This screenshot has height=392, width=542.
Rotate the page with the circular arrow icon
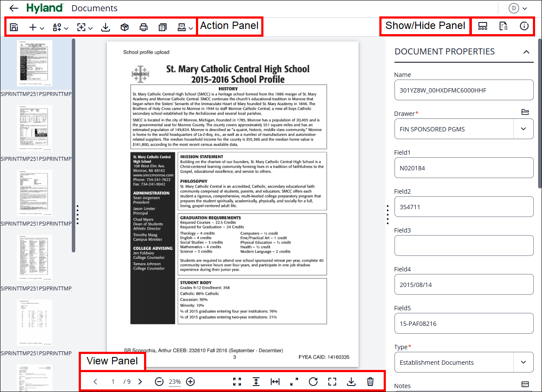click(x=313, y=382)
